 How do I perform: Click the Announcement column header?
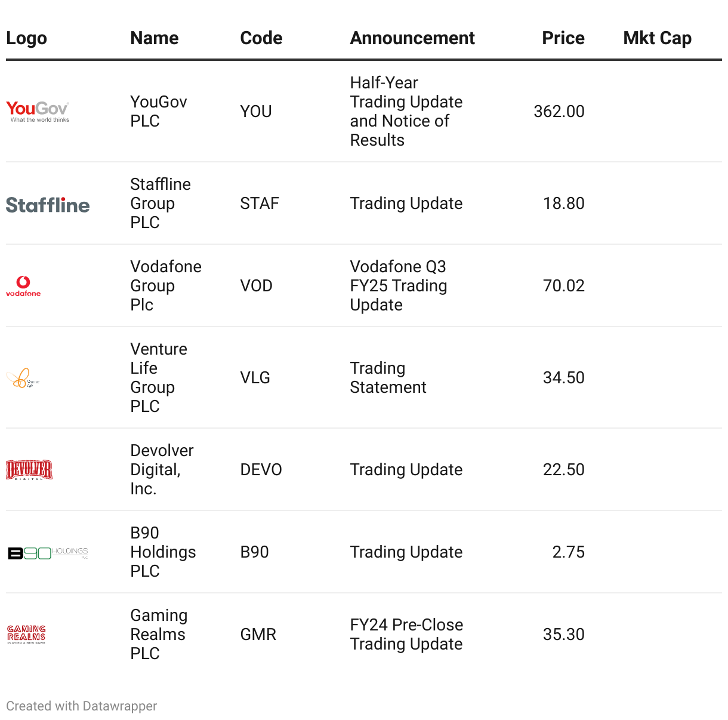coord(412,38)
